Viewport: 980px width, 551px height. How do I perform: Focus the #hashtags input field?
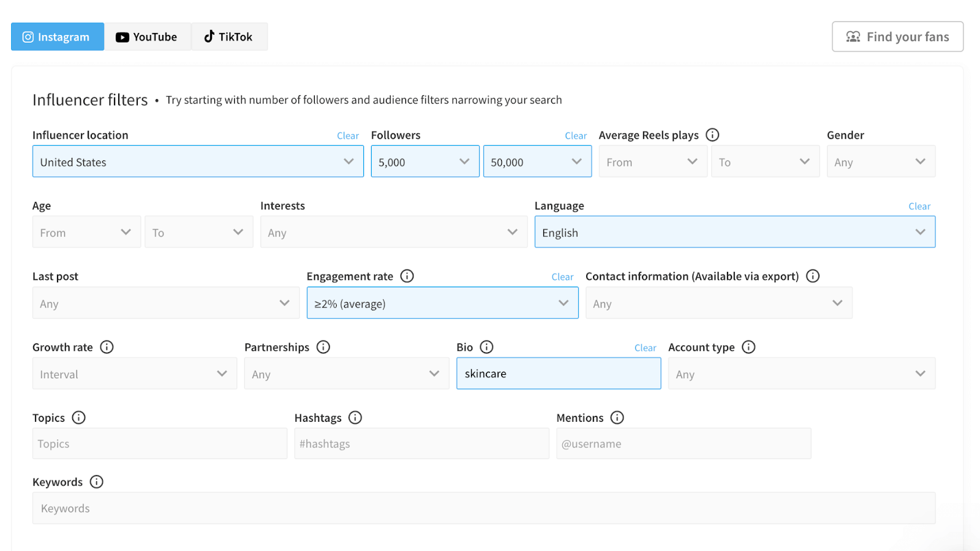(x=421, y=444)
